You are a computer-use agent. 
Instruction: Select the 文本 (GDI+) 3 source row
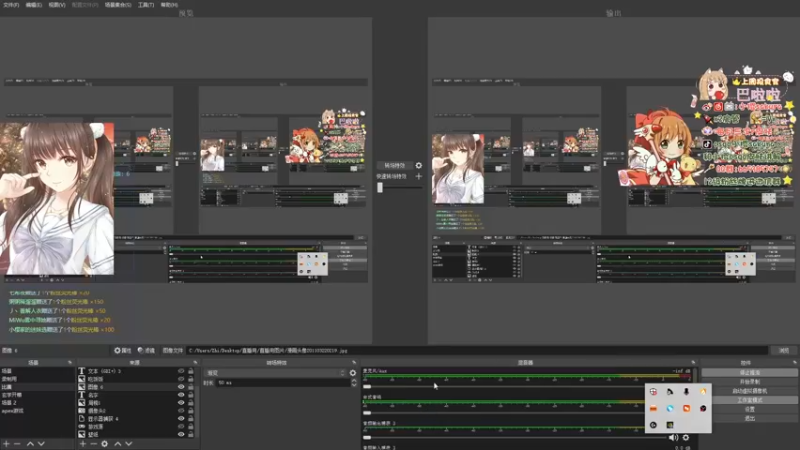136,371
